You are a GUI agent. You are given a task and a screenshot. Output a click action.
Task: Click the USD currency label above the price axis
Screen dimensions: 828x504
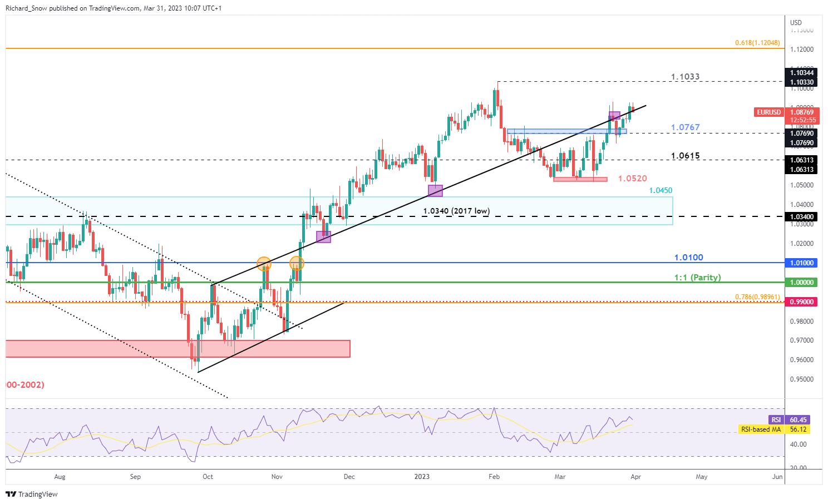pos(796,23)
